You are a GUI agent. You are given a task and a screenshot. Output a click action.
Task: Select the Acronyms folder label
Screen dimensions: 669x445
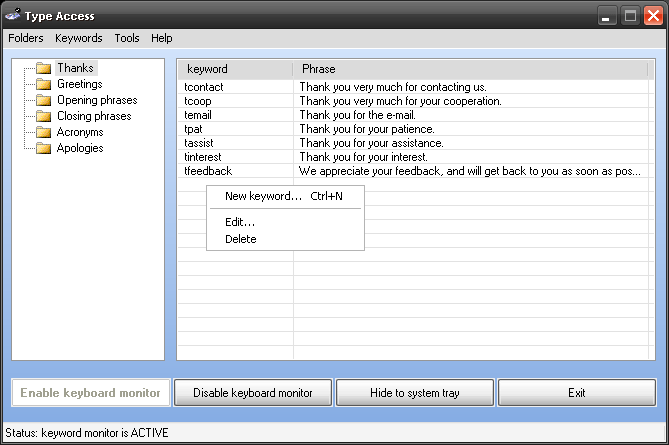tap(80, 132)
